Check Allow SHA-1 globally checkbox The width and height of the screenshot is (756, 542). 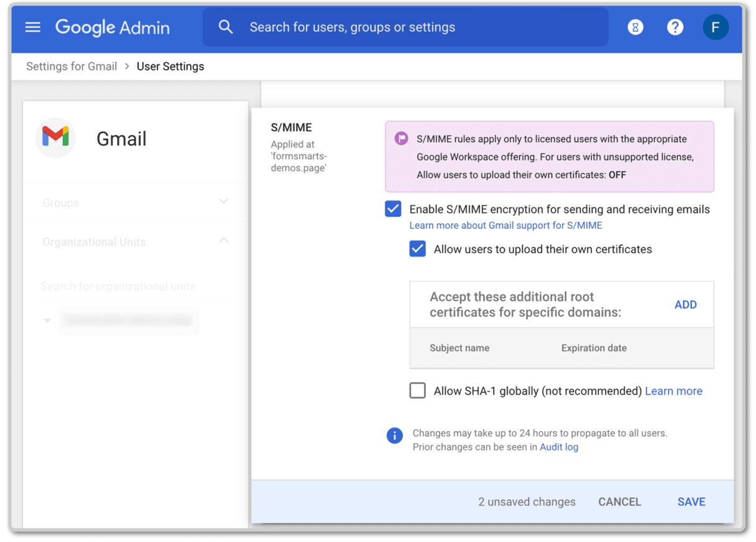pos(418,391)
